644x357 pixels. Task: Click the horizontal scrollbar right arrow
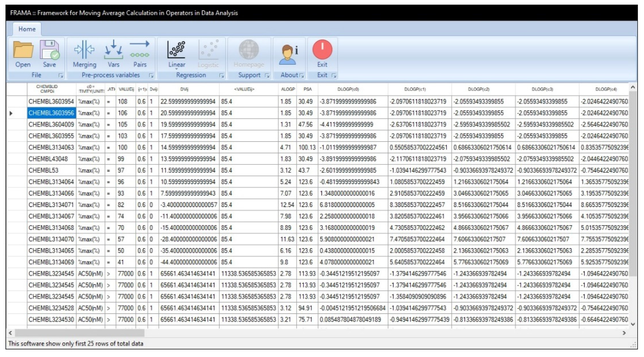(624, 333)
